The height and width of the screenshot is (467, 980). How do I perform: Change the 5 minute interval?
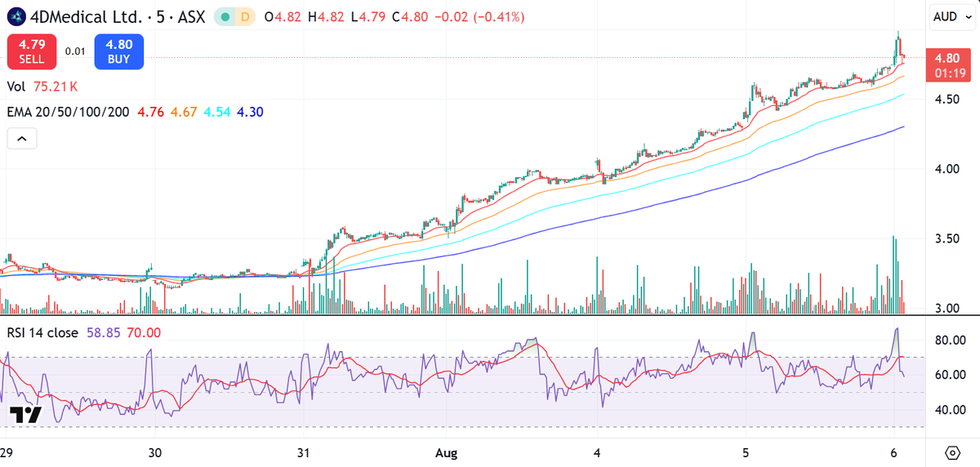[x=159, y=16]
